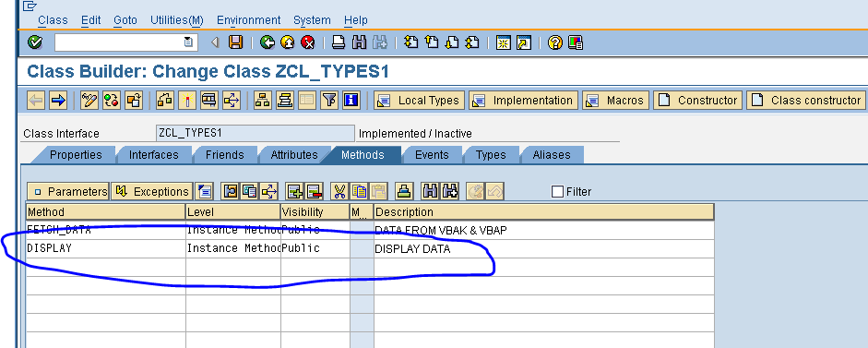This screenshot has width=868, height=348.
Task: Click the Implementation button
Action: click(523, 101)
